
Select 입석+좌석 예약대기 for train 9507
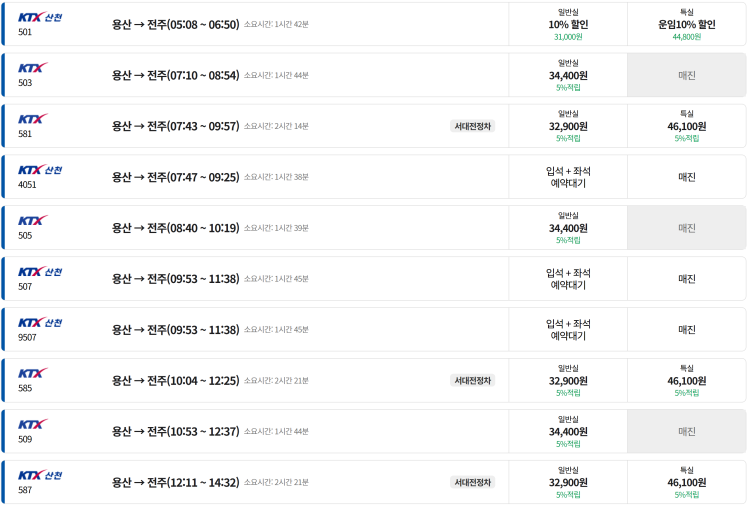[568, 330]
